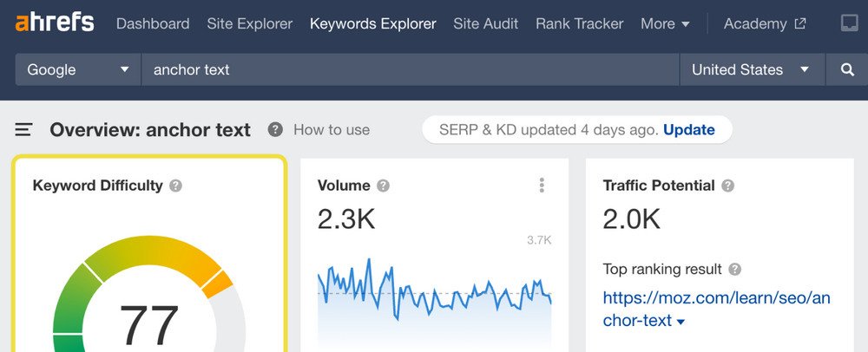Click the search magnifier button
This screenshot has height=352, width=868.
(847, 69)
